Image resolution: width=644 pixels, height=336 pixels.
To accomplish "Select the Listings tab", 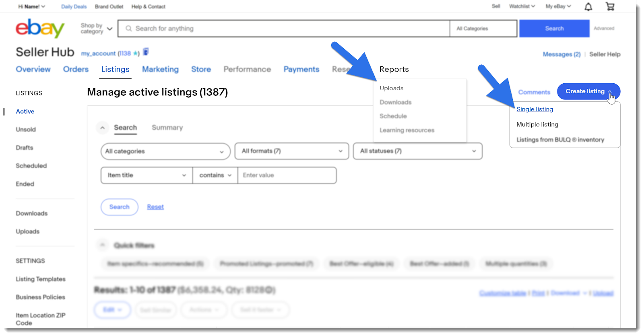I will pos(115,69).
